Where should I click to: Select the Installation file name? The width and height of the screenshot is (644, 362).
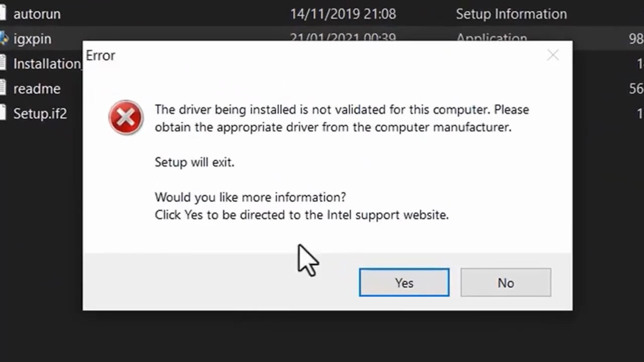[x=47, y=64]
